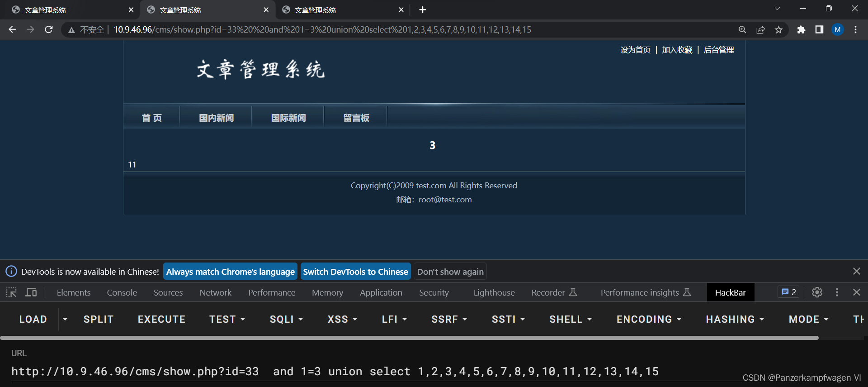Share this page via share icon

pyautogui.click(x=760, y=30)
